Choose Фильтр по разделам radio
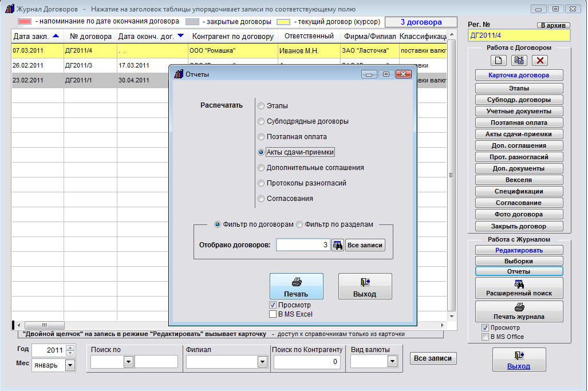This screenshot has width=588, height=391. [299, 224]
